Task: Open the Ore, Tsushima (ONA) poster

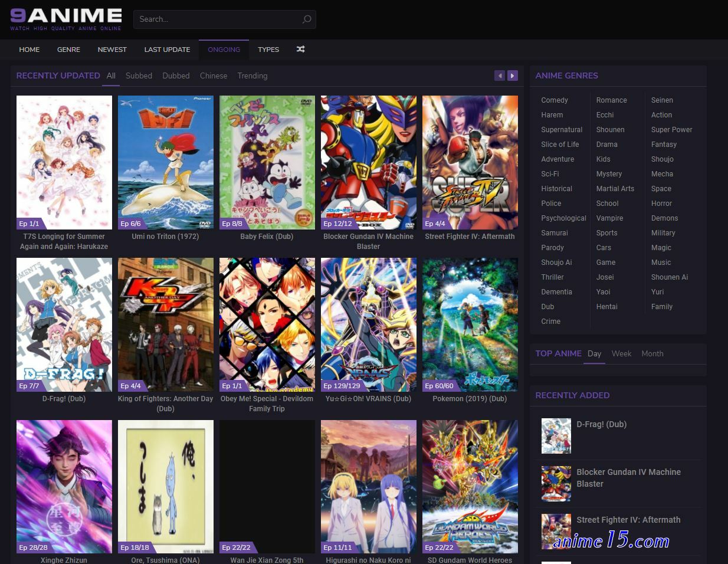Action: [166, 487]
